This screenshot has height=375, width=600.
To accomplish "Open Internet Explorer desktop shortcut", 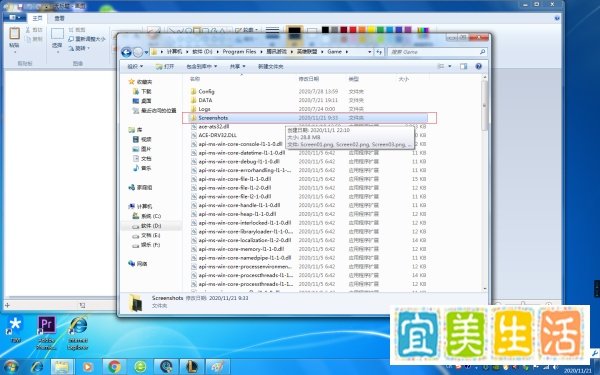I will pos(78,333).
